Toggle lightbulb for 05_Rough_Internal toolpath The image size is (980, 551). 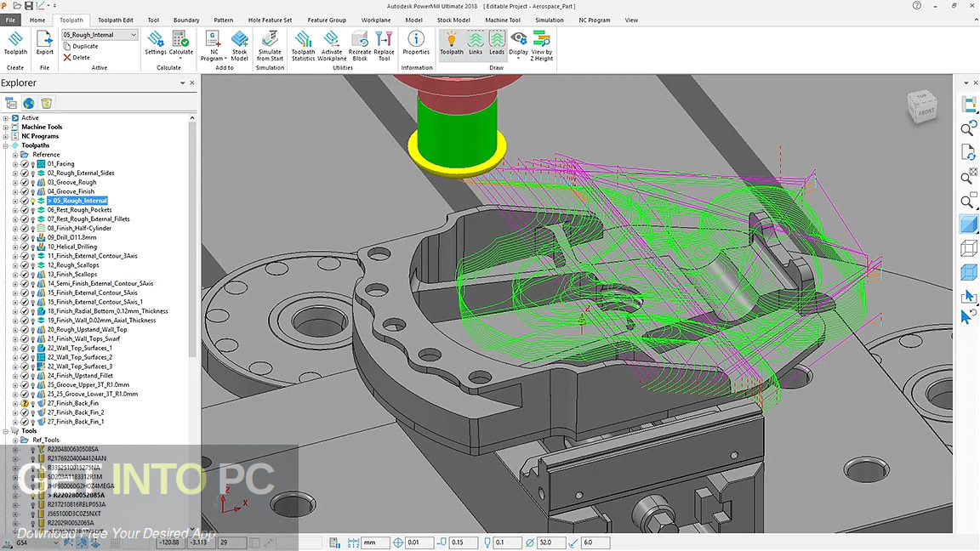(x=32, y=202)
